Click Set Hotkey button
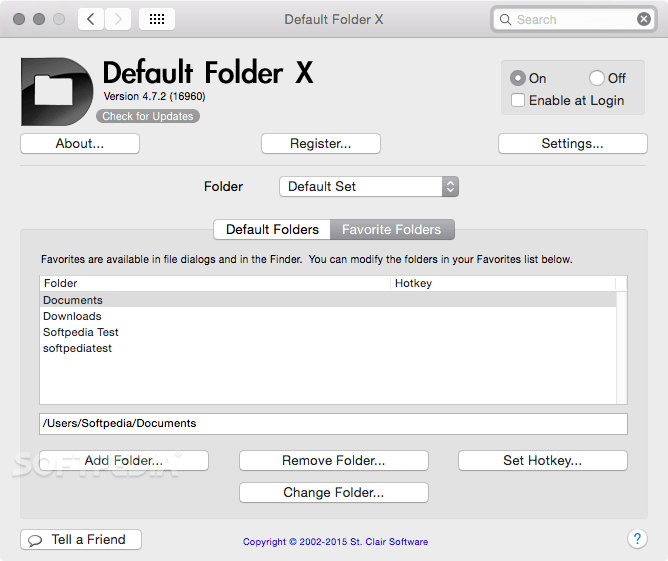This screenshot has height=561, width=668. tap(543, 460)
